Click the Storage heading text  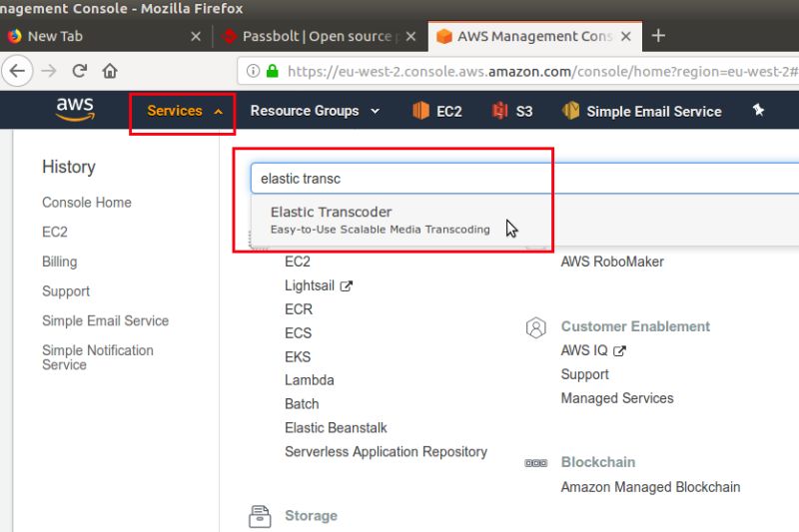point(311,516)
